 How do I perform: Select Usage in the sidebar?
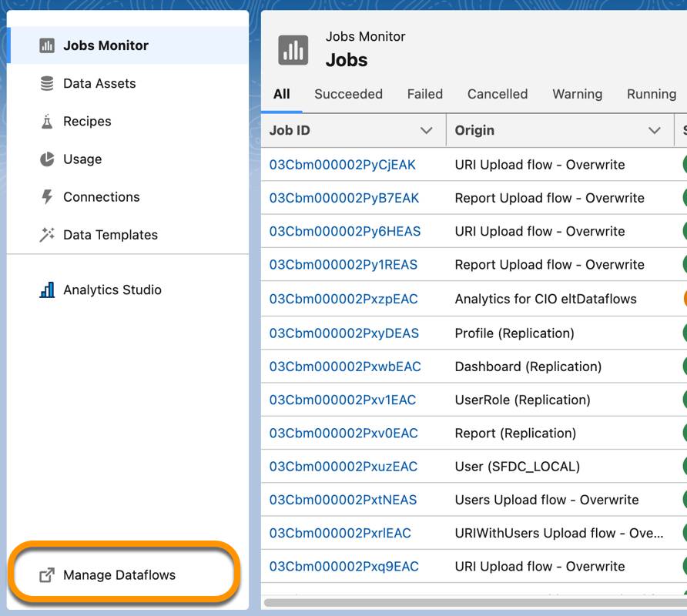pos(128,159)
